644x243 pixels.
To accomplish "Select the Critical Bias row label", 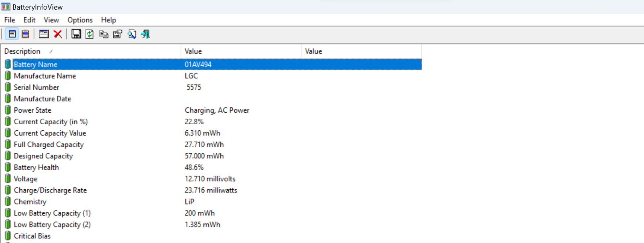I will click(x=33, y=236).
